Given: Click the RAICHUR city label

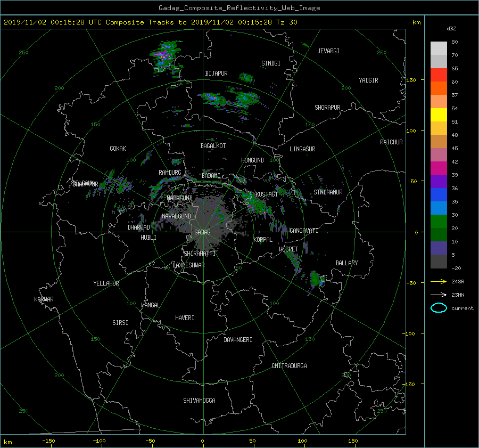Looking at the screenshot, I should pos(391,142).
